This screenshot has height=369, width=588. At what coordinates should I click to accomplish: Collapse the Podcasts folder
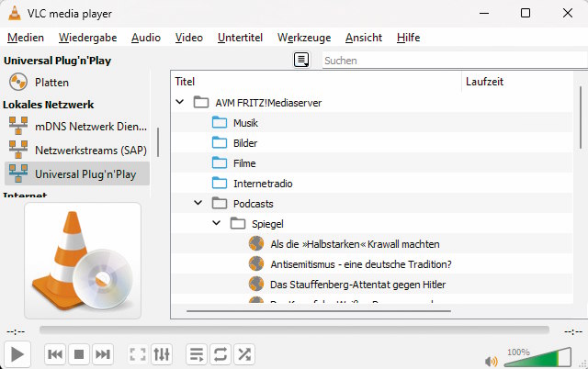[x=198, y=203]
